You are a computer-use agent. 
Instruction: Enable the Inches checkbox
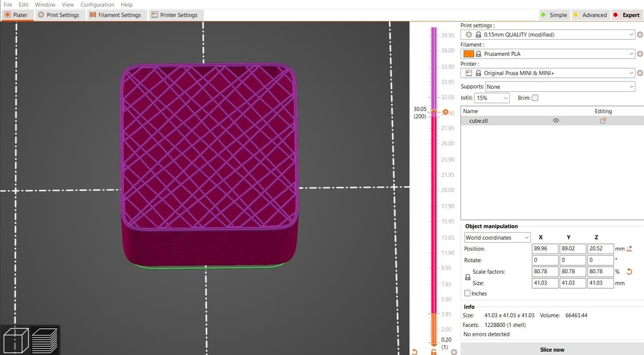click(467, 293)
